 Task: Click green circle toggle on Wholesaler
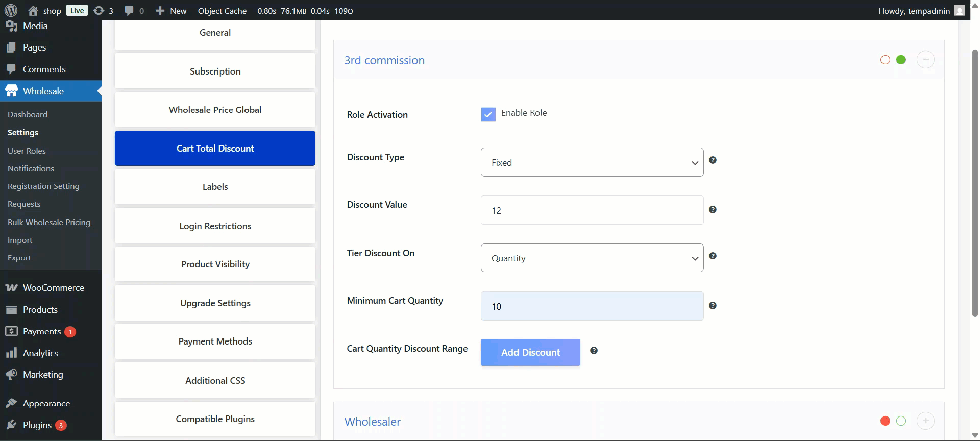click(901, 421)
